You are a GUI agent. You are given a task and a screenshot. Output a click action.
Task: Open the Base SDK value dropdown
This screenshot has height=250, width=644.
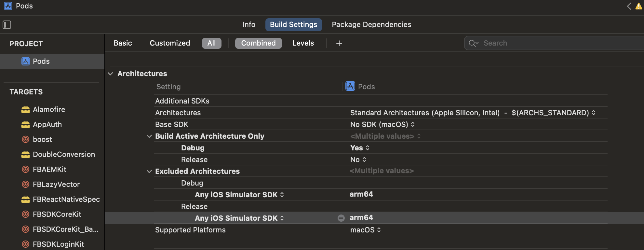382,125
